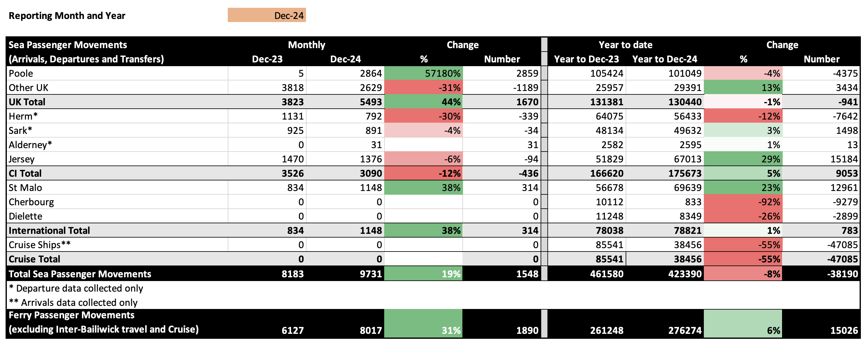Click Sark* Dec-23 value 925
The image size is (868, 345).
[x=295, y=130]
